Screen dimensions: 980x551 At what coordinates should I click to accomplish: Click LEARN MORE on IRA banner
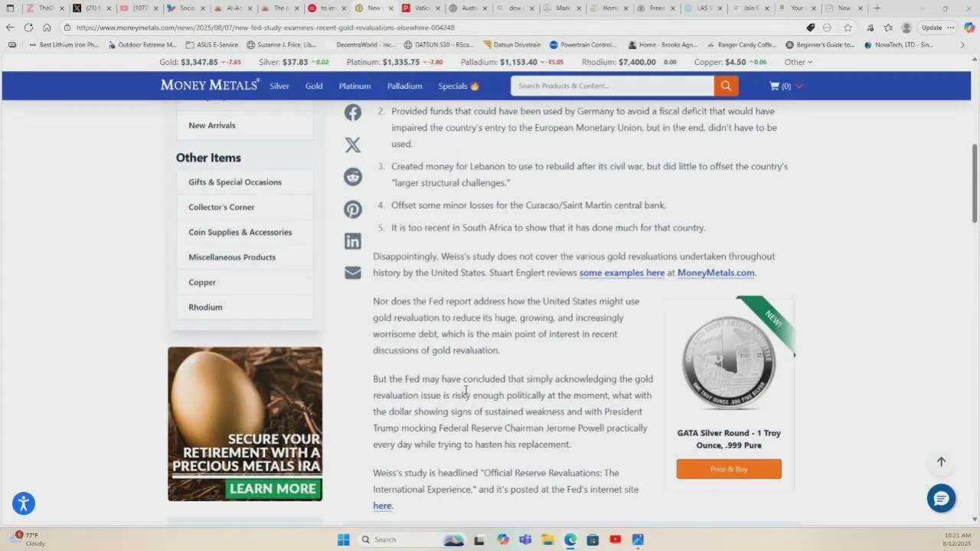[273, 488]
